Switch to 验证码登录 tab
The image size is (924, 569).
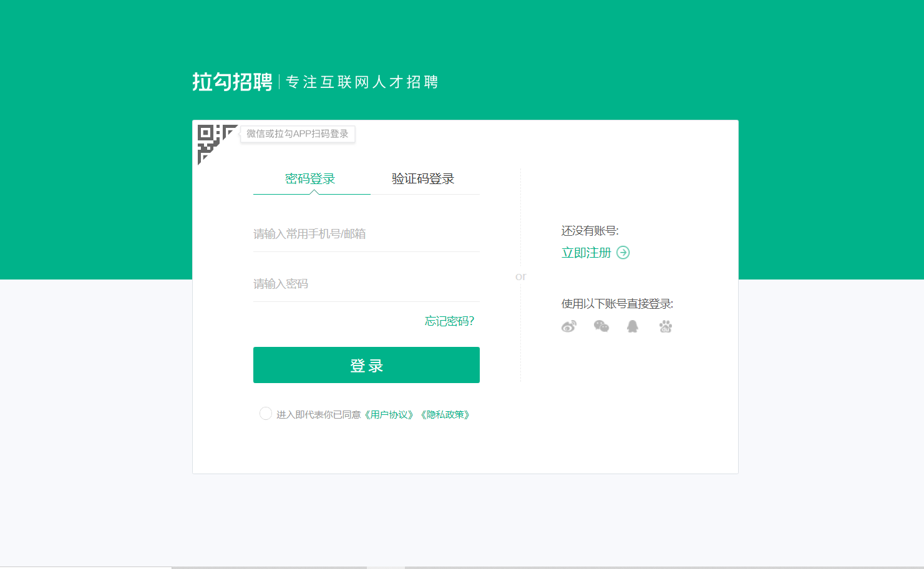pyautogui.click(x=423, y=179)
